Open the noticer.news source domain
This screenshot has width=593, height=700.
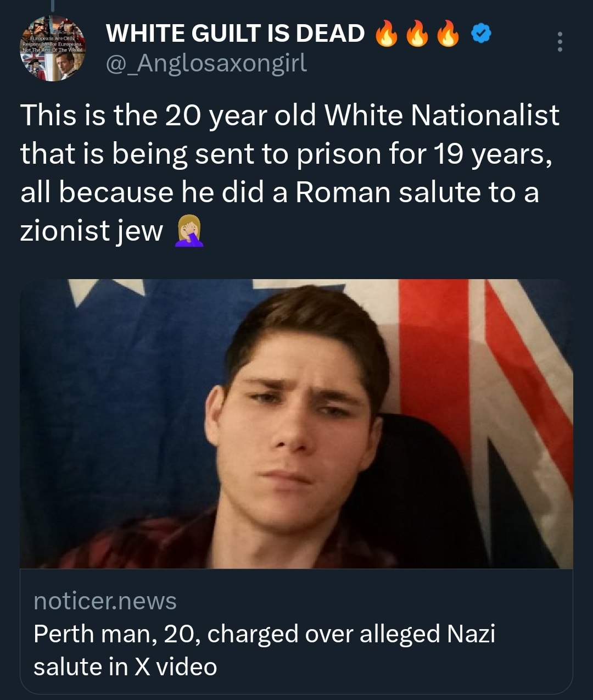105,601
